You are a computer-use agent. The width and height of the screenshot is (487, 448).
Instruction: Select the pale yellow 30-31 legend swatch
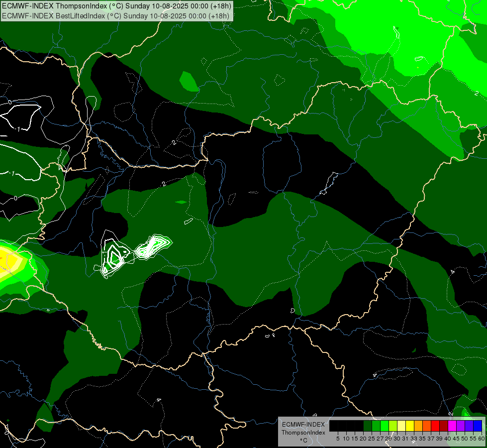tap(401, 426)
